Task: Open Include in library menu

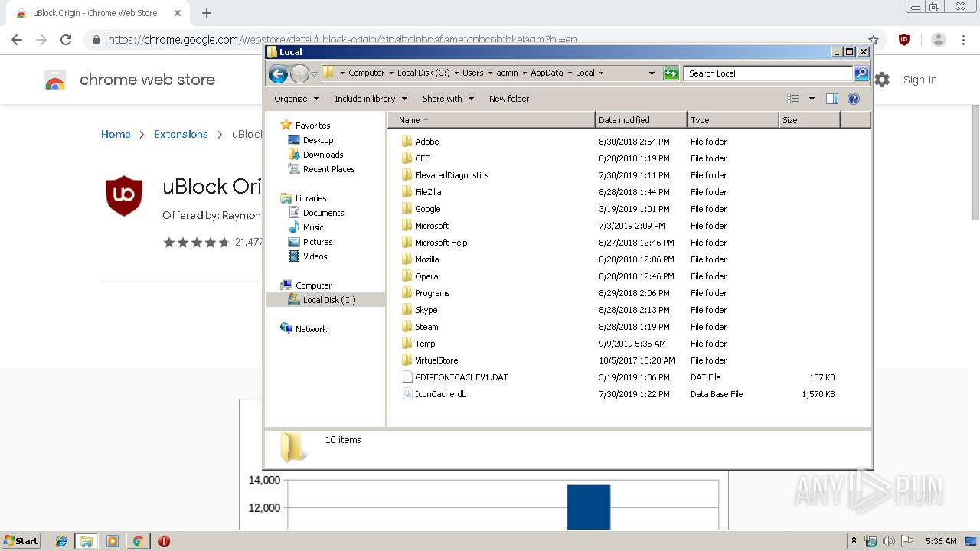Action: point(371,99)
